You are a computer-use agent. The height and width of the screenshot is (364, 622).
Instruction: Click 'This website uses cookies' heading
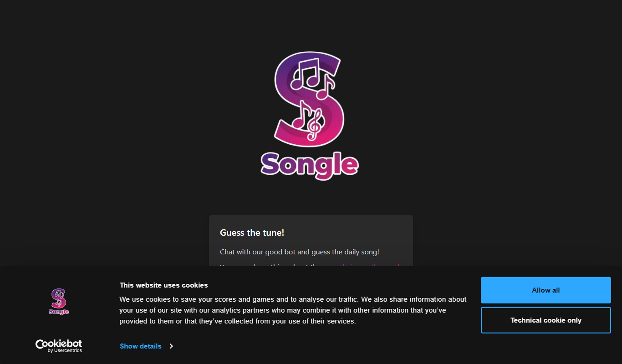click(x=163, y=285)
